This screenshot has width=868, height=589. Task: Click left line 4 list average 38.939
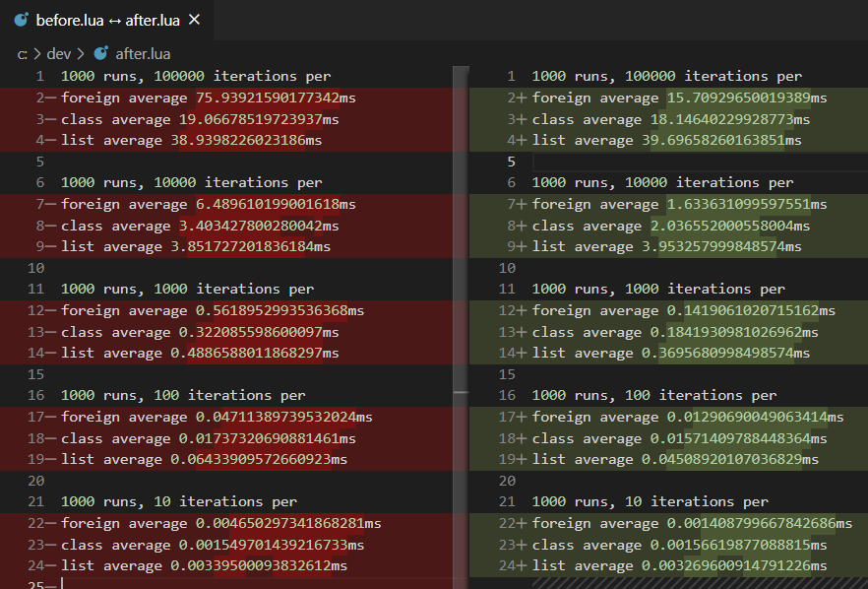[191, 141]
